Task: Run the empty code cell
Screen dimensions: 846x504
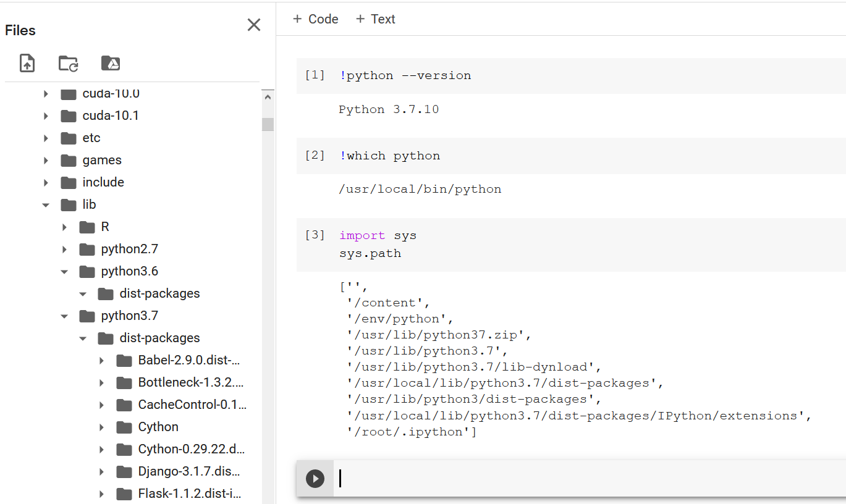Action: pyautogui.click(x=315, y=478)
